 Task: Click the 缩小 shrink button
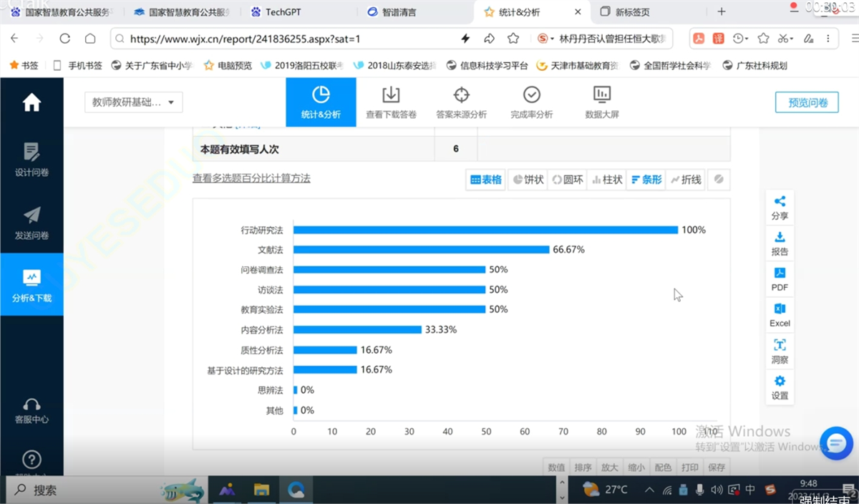(636, 467)
